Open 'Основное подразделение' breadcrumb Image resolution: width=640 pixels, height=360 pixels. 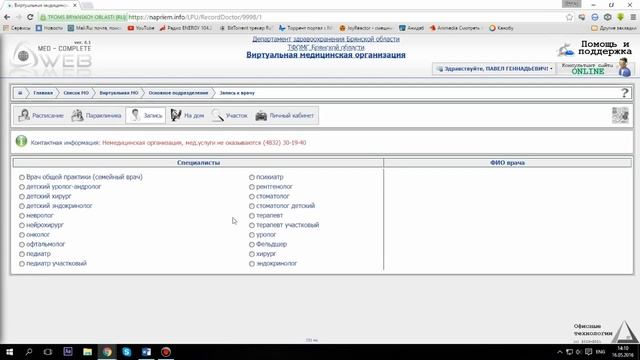(178, 93)
